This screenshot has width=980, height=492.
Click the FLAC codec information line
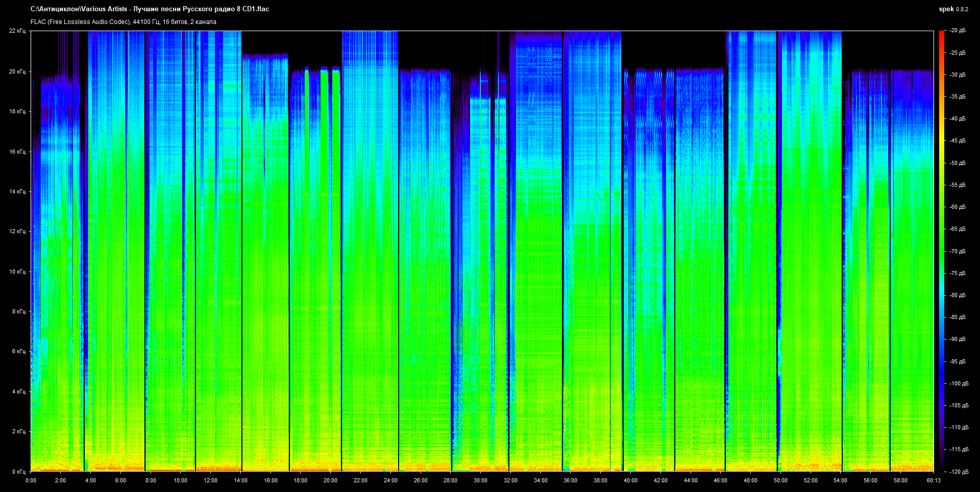pyautogui.click(x=124, y=22)
